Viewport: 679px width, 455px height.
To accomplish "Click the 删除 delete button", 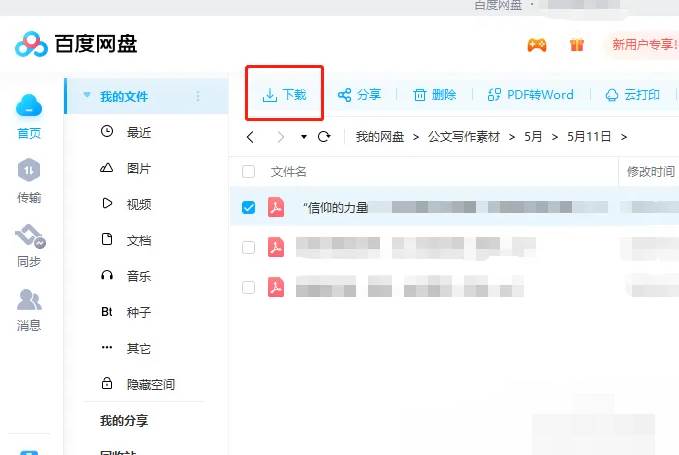I will pos(434,95).
